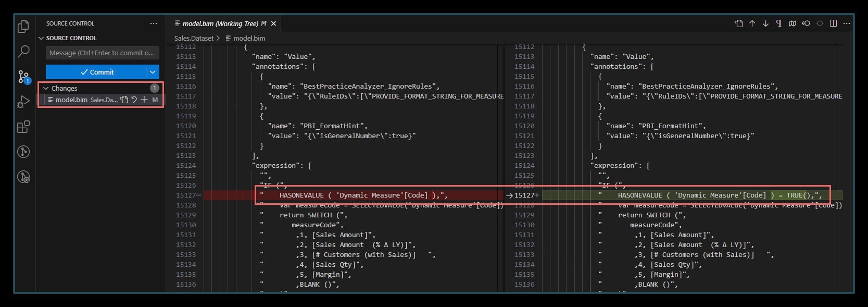
Task: Click revert arrow beside right line 15127
Action: [509, 195]
